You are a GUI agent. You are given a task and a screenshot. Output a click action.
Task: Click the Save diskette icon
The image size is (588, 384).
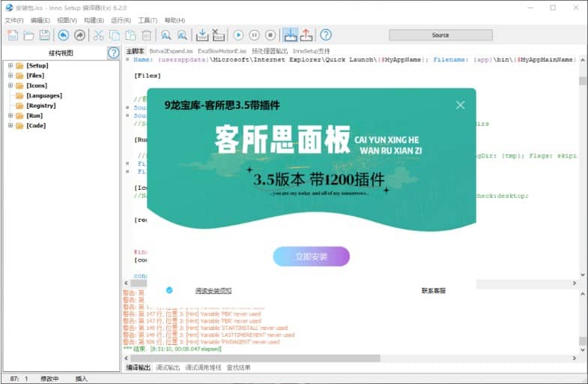[45, 35]
